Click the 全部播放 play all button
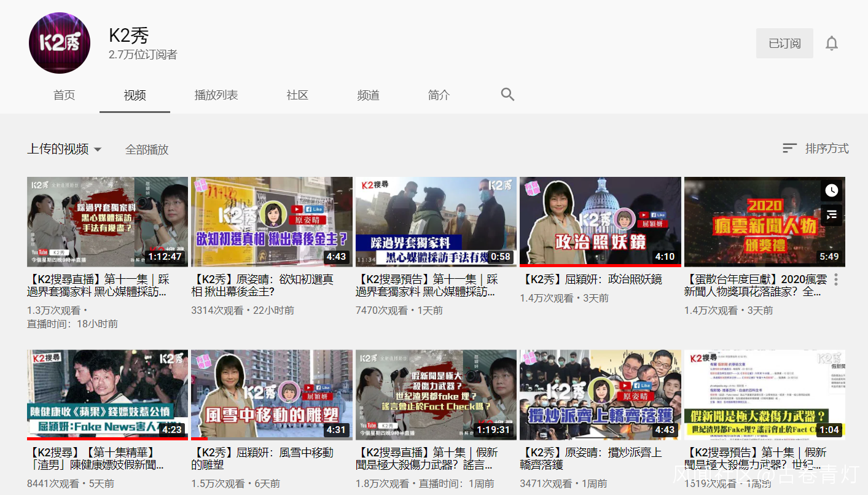The width and height of the screenshot is (868, 495). [147, 149]
